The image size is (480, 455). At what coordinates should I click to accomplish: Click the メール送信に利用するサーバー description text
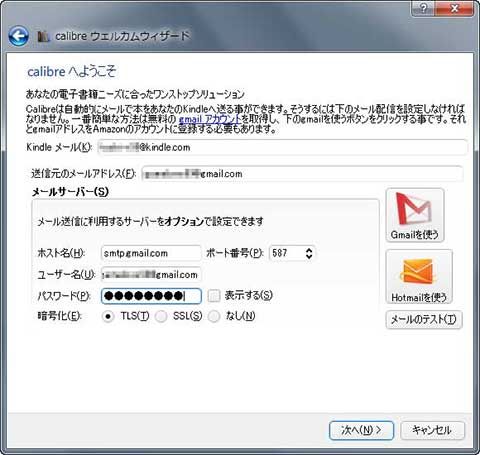pos(150,221)
